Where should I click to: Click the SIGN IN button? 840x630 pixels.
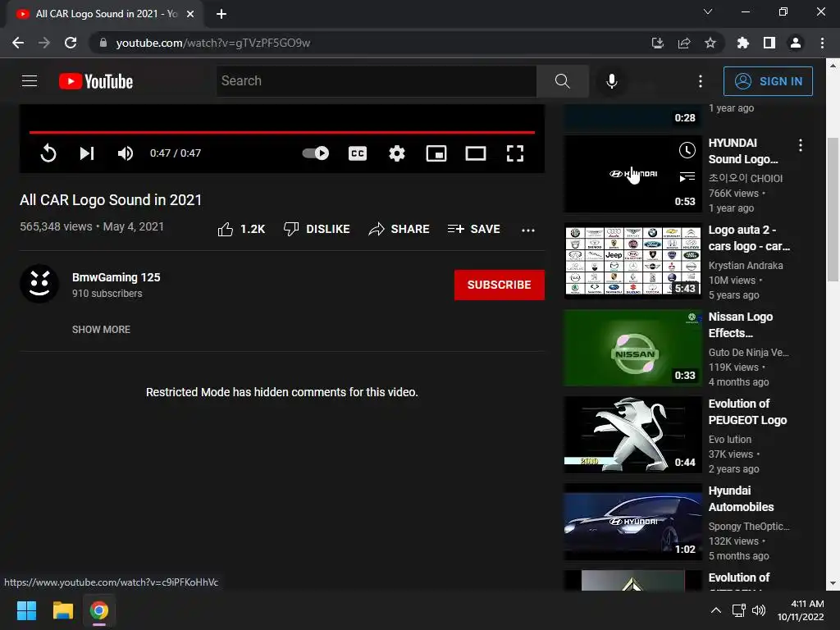click(x=768, y=81)
